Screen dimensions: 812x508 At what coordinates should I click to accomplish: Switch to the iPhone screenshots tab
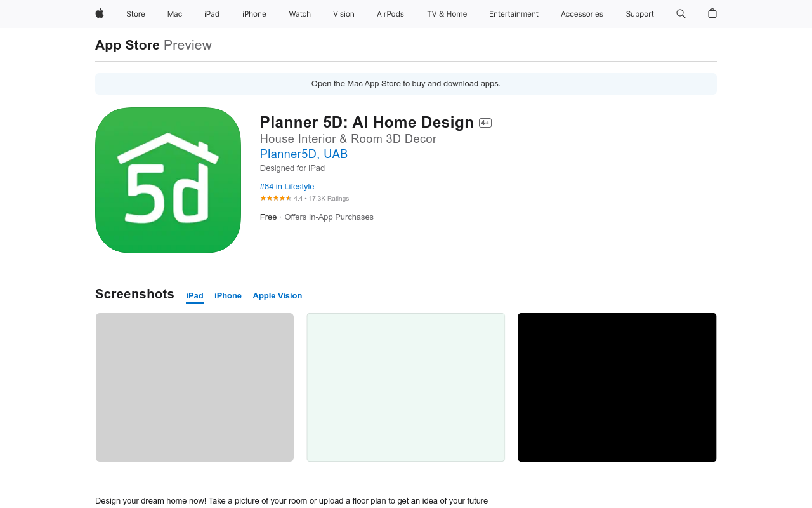(x=228, y=296)
